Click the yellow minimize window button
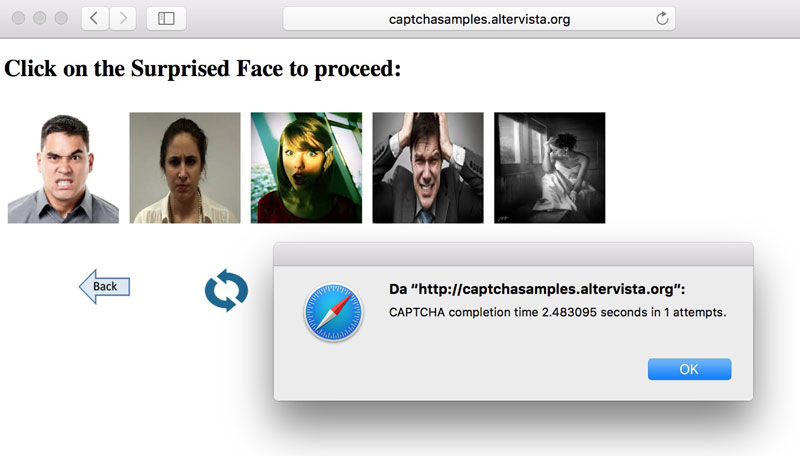800x456 pixels. click(x=40, y=18)
